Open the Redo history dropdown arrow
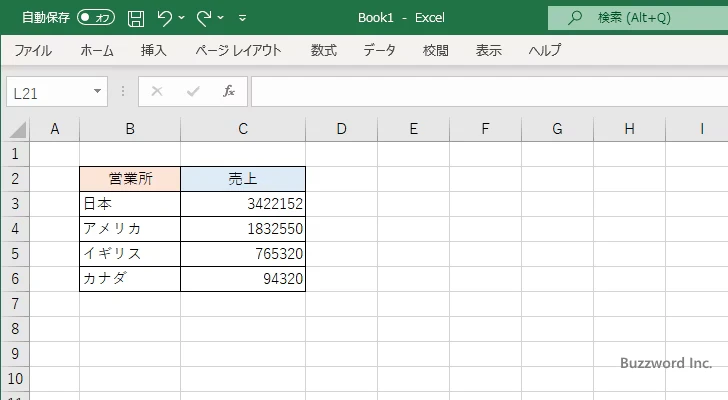The image size is (728, 400). point(221,18)
